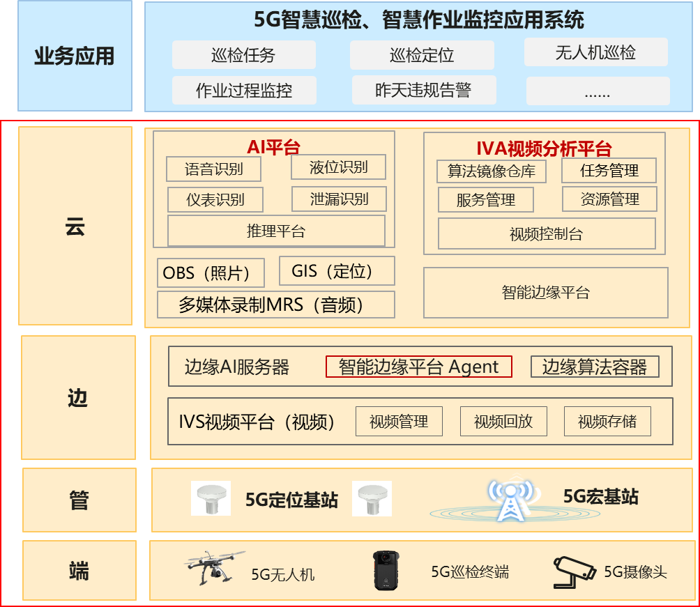
Task: Click the 5G摄像头 surveillance camera icon
Action: pyautogui.click(x=574, y=571)
